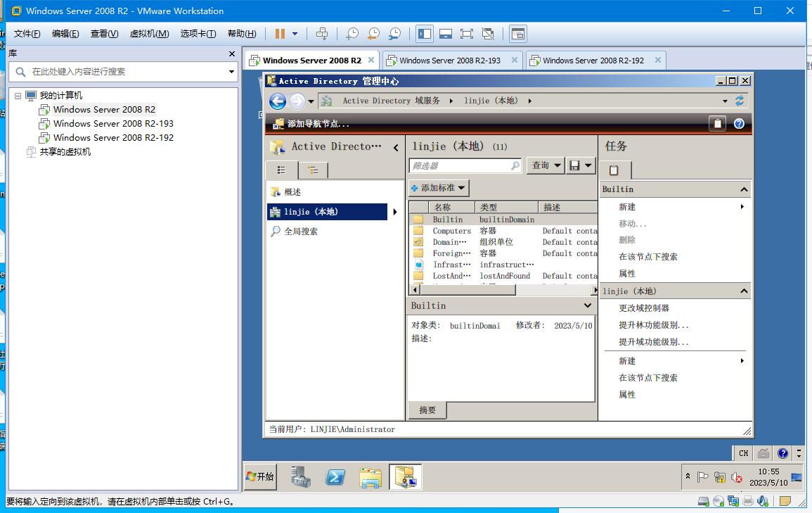Image resolution: width=812 pixels, height=513 pixels.
Task: Click the revert to snapshot toolbar icon
Action: point(373,34)
